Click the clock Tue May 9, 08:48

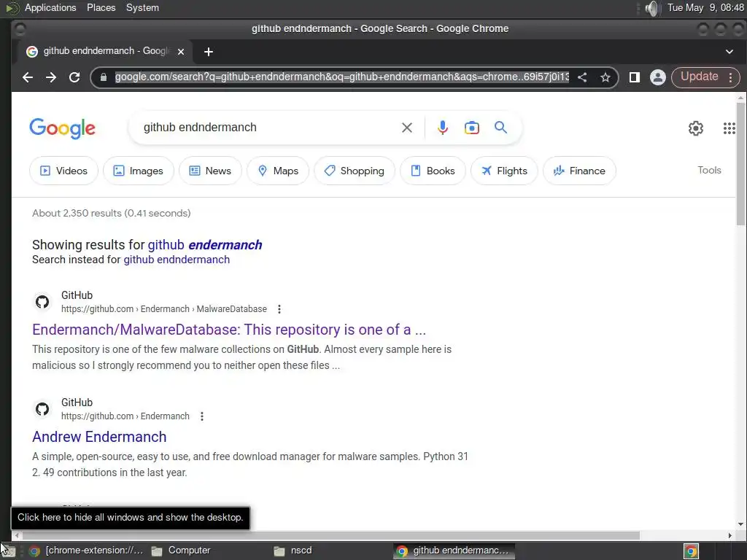(x=705, y=7)
